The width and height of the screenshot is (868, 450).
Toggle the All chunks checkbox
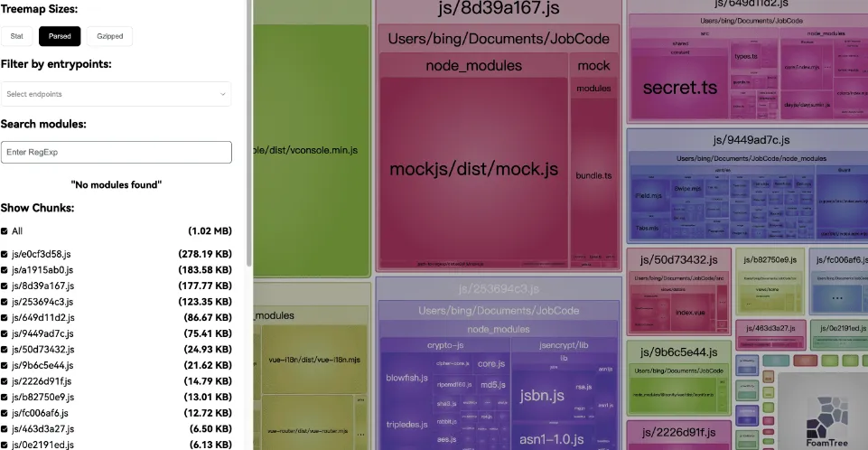point(5,231)
